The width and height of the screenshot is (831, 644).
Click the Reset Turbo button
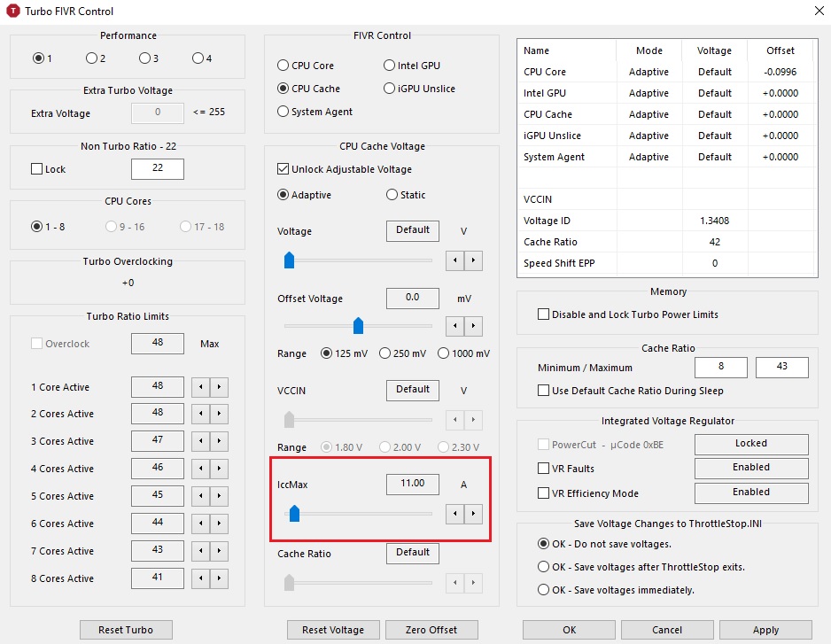click(x=126, y=630)
